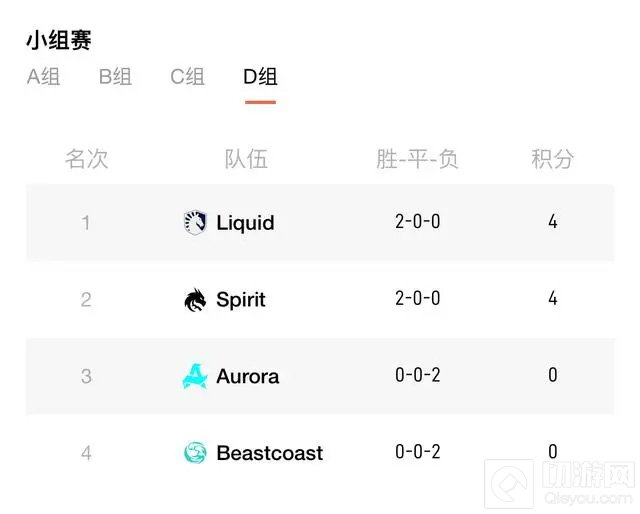This screenshot has width=640, height=514.
Task: Click the 名次 rank column header
Action: (87, 159)
